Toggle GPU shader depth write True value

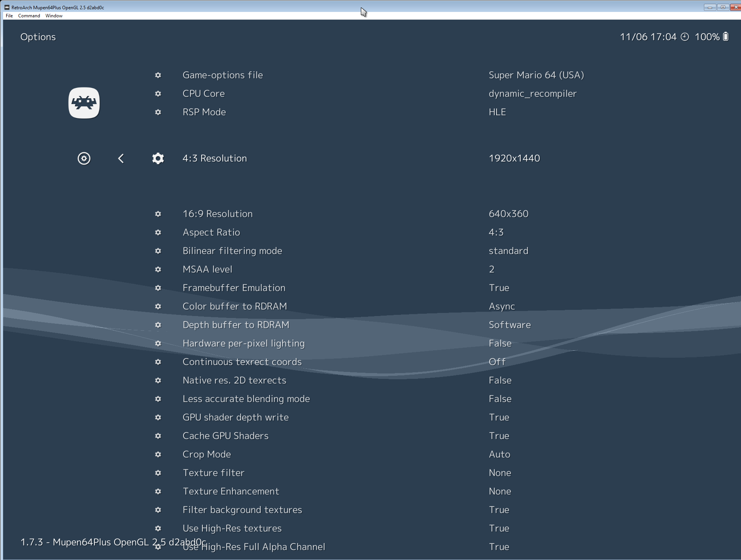coord(499,417)
